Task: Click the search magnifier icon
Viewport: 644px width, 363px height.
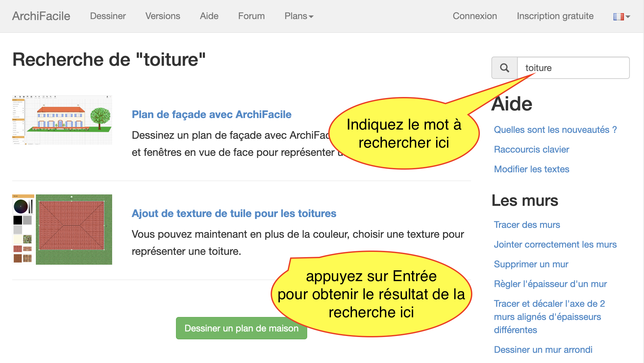Action: 504,68
